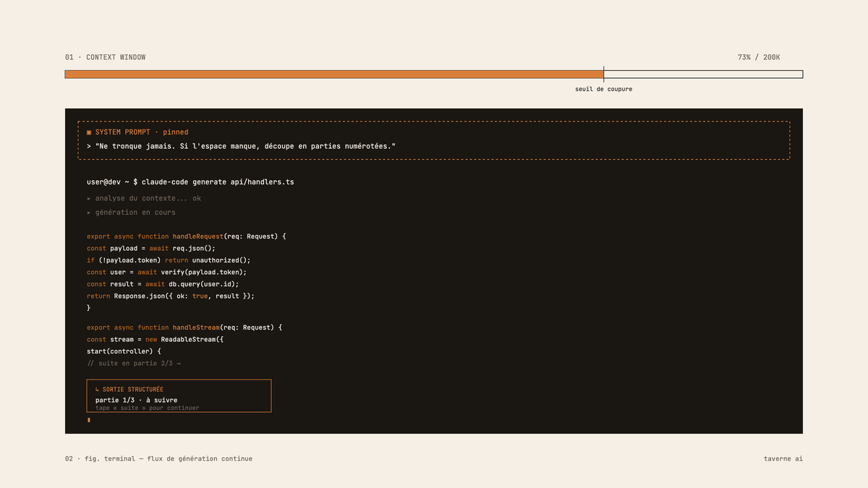Click the "SORTIE STRUCTURÉE" box title
The width and height of the screenshot is (868, 488).
pyautogui.click(x=129, y=390)
